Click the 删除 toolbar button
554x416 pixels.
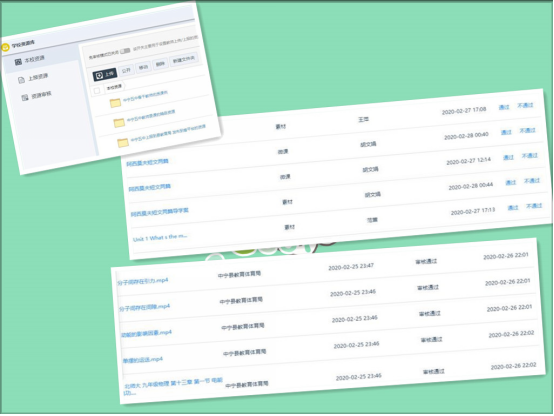tap(160, 64)
